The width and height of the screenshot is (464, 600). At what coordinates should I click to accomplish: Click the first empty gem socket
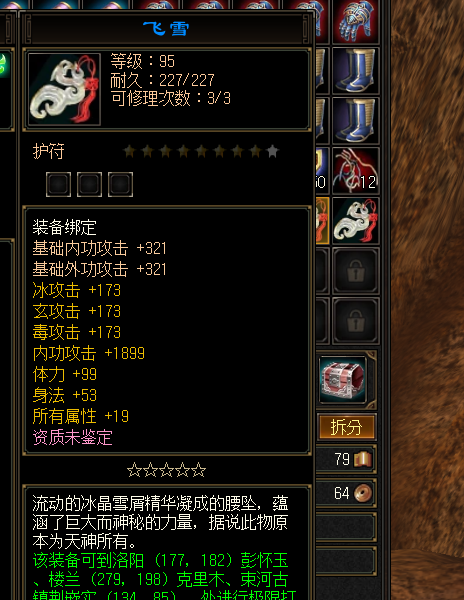[x=58, y=184]
